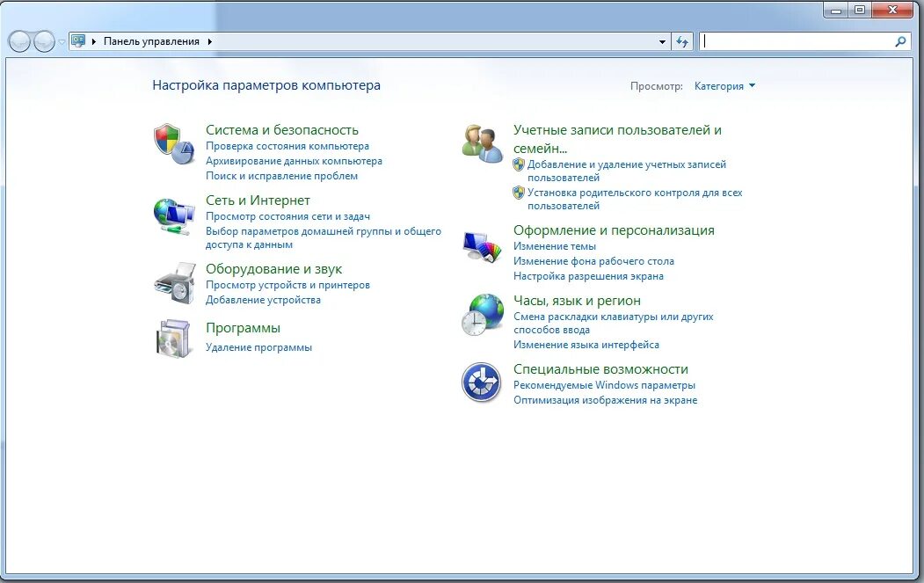Open the Оборудование и звук heading

point(273,269)
